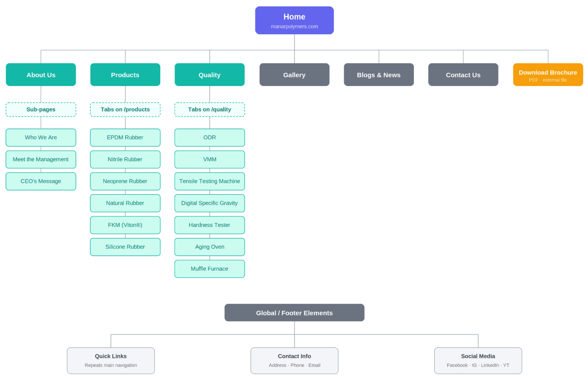This screenshot has height=381, width=588.
Task: Select the VMM node
Action: [x=210, y=160]
